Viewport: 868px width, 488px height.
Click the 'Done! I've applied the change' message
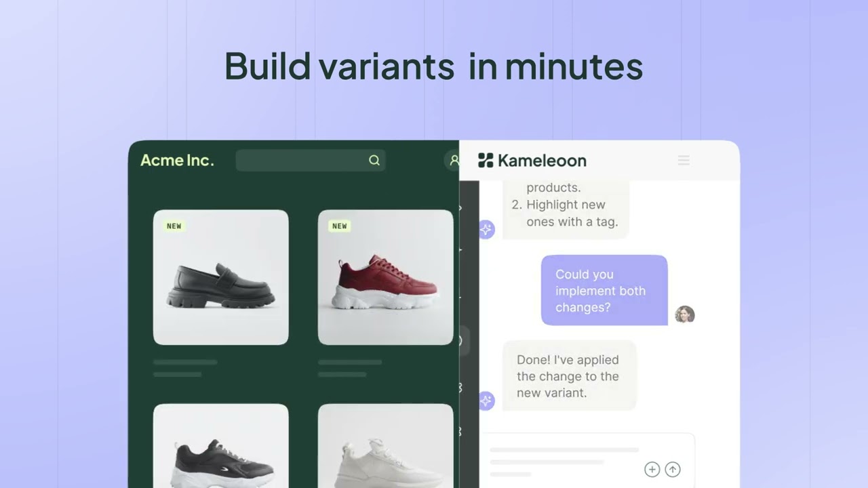click(x=570, y=375)
